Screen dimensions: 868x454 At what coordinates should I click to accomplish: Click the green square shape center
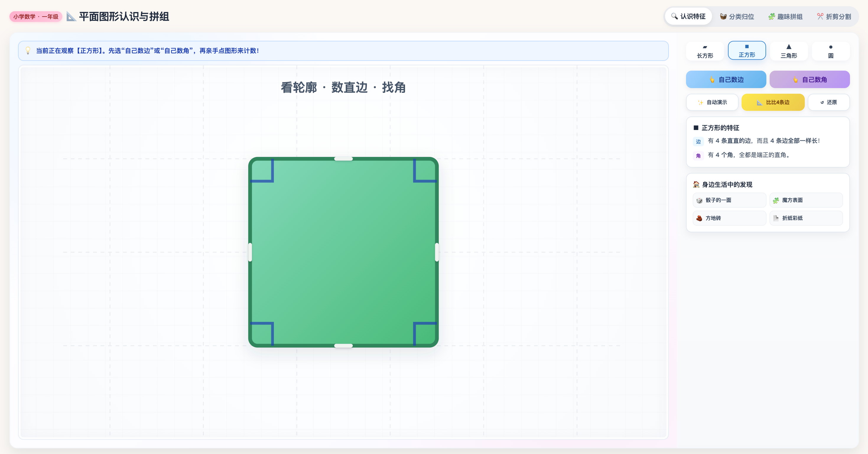tap(343, 252)
